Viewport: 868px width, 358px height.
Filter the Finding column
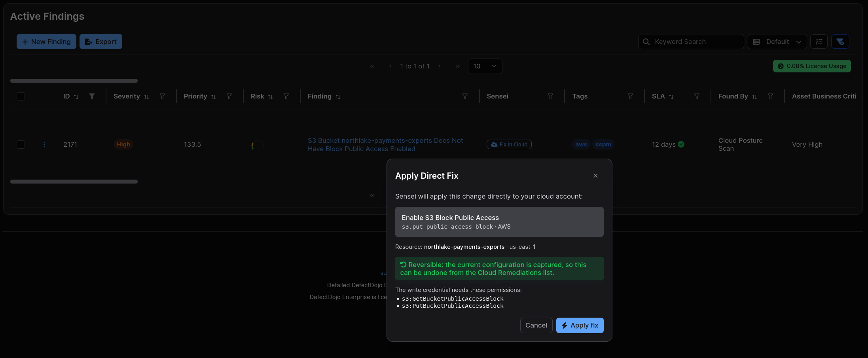465,96
